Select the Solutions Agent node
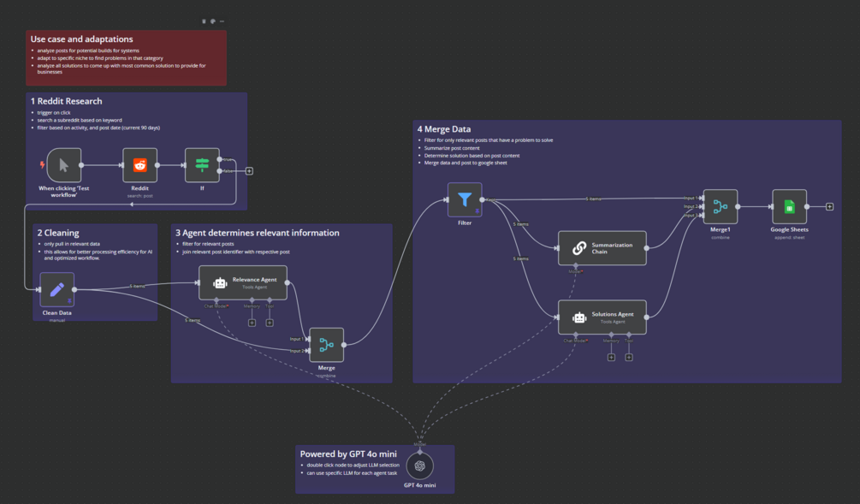The image size is (860, 504). (602, 317)
